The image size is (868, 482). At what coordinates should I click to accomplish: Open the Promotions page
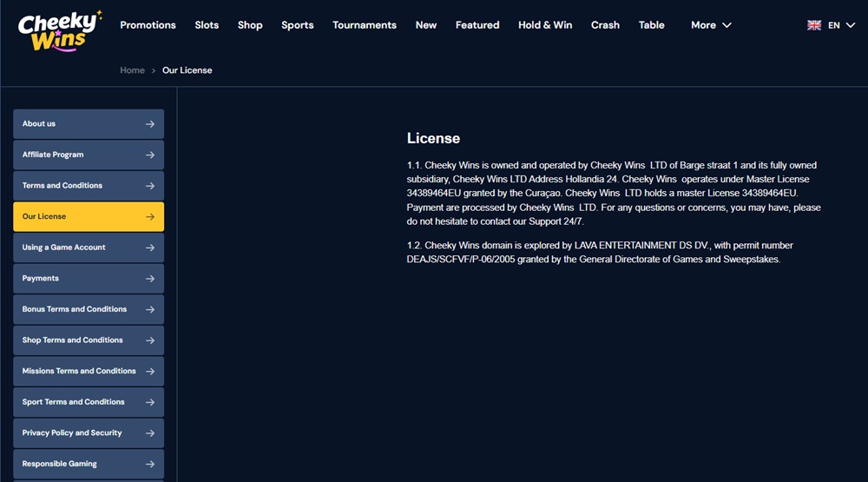(148, 25)
